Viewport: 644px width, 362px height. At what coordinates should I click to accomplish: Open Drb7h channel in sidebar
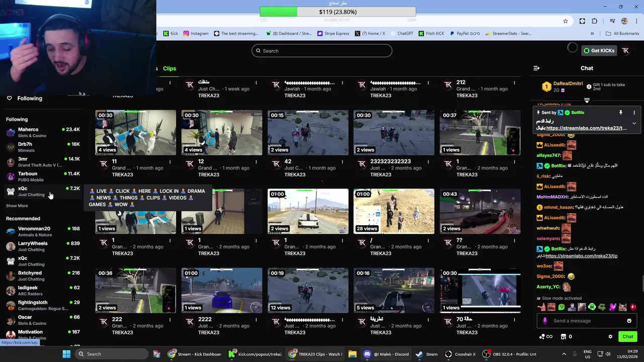click(43, 147)
